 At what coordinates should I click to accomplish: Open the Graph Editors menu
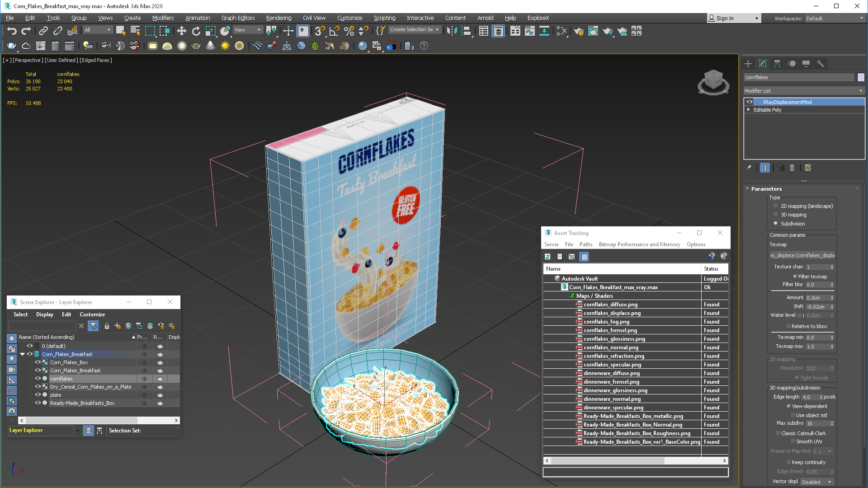(238, 18)
